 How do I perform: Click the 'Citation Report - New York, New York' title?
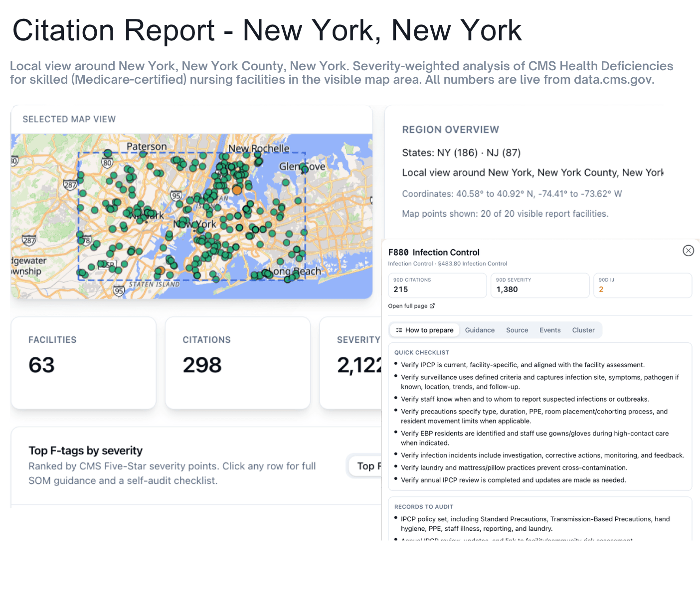267,30
